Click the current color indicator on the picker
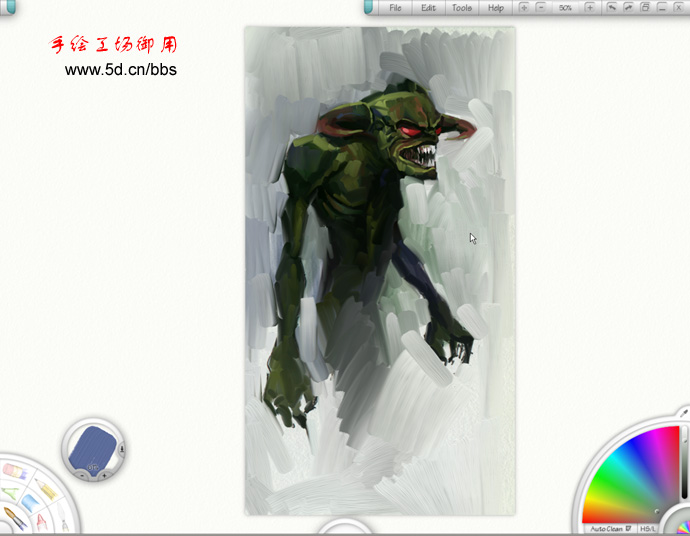Image resolution: width=690 pixels, height=536 pixels. coord(657,511)
